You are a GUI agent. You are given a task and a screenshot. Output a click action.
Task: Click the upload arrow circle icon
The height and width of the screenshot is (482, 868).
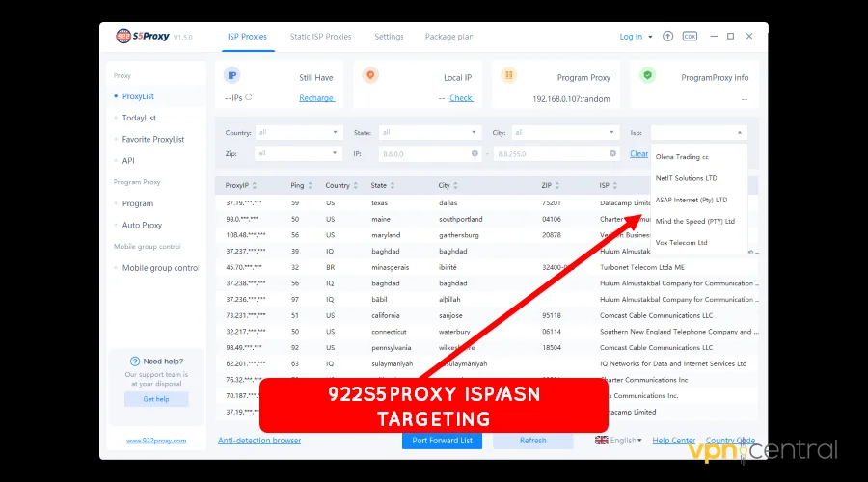point(667,36)
